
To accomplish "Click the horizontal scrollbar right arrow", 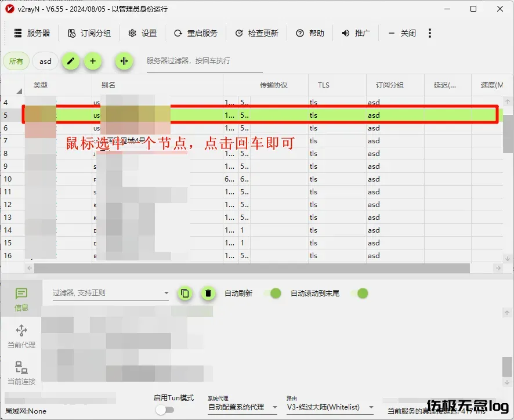I will (x=498, y=268).
